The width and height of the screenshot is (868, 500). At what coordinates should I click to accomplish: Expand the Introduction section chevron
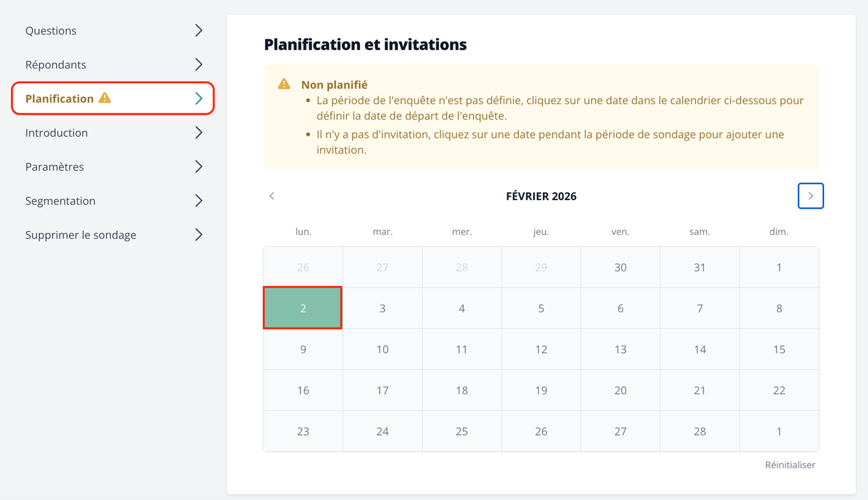coord(199,132)
